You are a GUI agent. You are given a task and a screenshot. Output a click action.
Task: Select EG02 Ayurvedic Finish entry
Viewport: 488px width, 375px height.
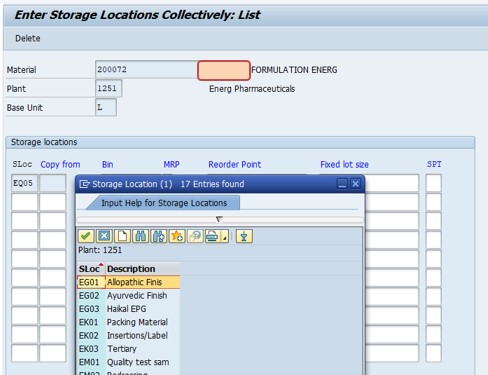point(129,295)
